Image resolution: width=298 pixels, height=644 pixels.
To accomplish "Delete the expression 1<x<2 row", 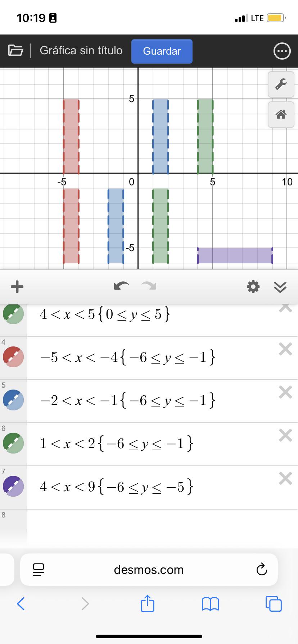I will point(285,435).
